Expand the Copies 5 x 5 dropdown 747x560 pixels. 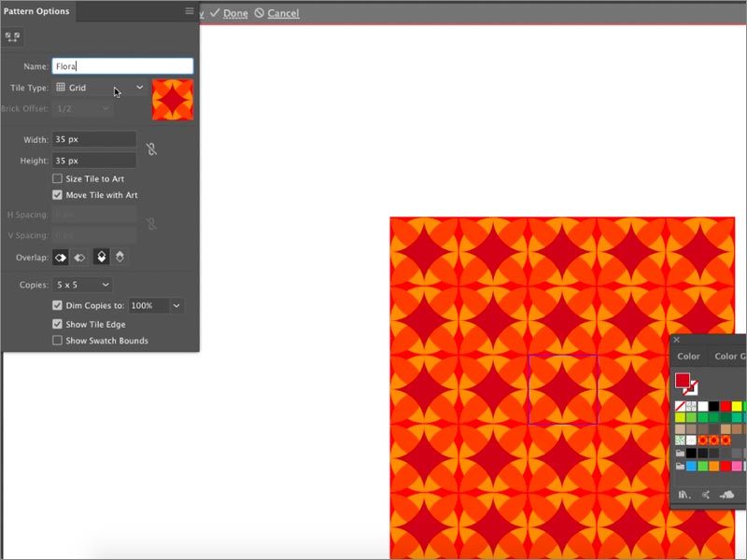pos(82,284)
